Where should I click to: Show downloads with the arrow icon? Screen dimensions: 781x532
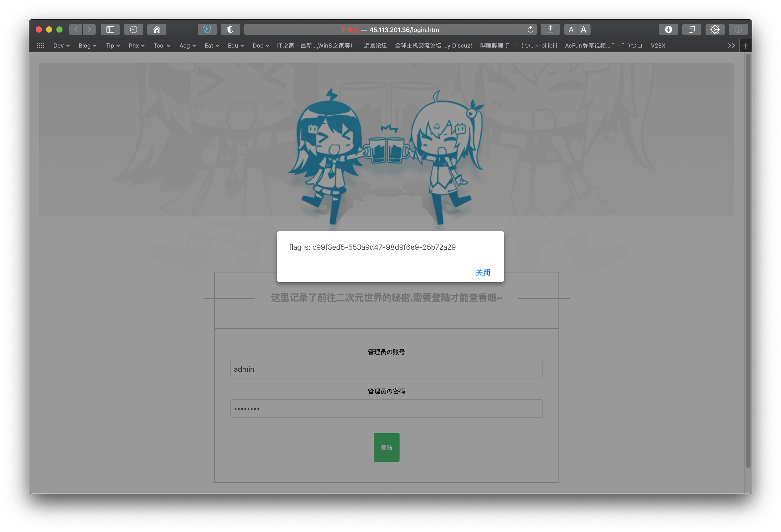[668, 29]
